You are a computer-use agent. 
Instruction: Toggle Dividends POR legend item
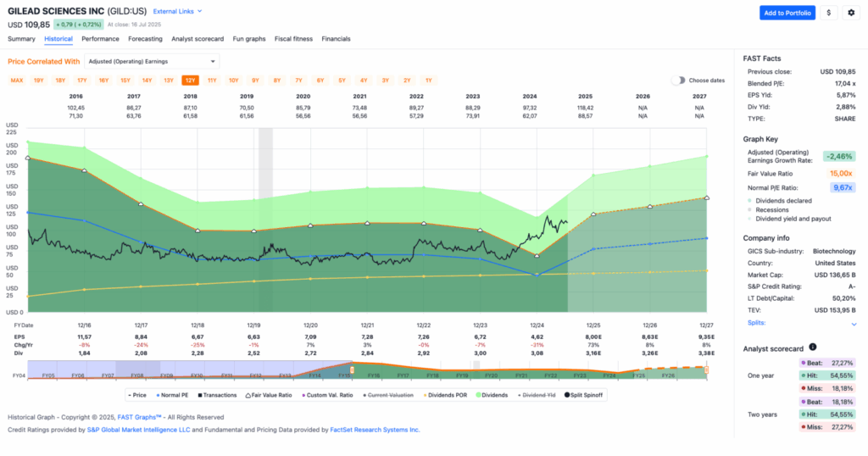click(445, 395)
